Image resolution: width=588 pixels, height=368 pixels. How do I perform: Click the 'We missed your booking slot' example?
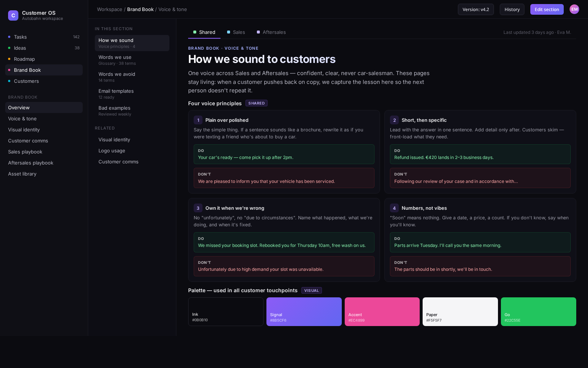tap(284, 242)
